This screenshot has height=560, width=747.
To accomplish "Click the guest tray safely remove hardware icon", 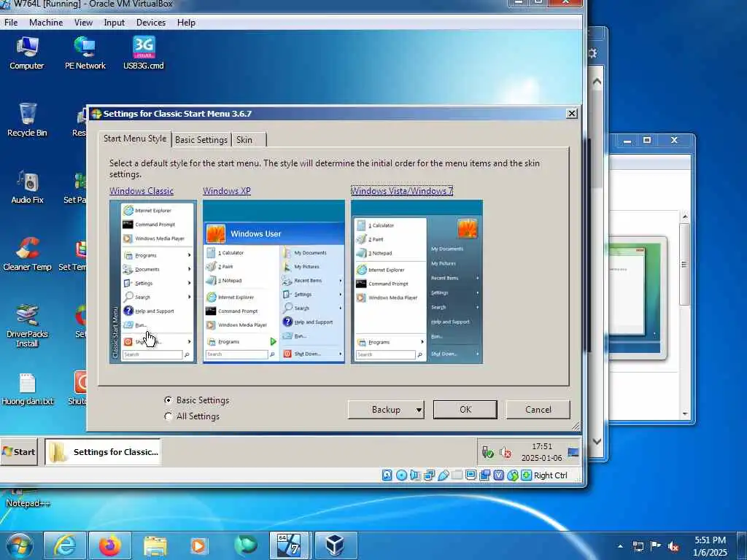I will point(487,452).
